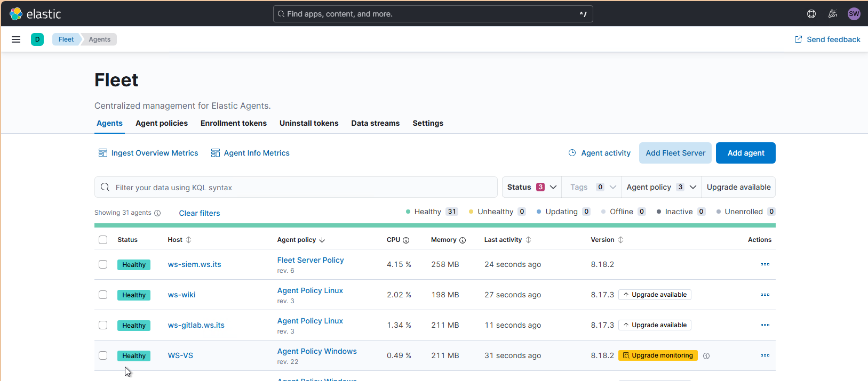Open the Fleet breadcrumb
Screen dimensions: 868x381
click(x=66, y=39)
